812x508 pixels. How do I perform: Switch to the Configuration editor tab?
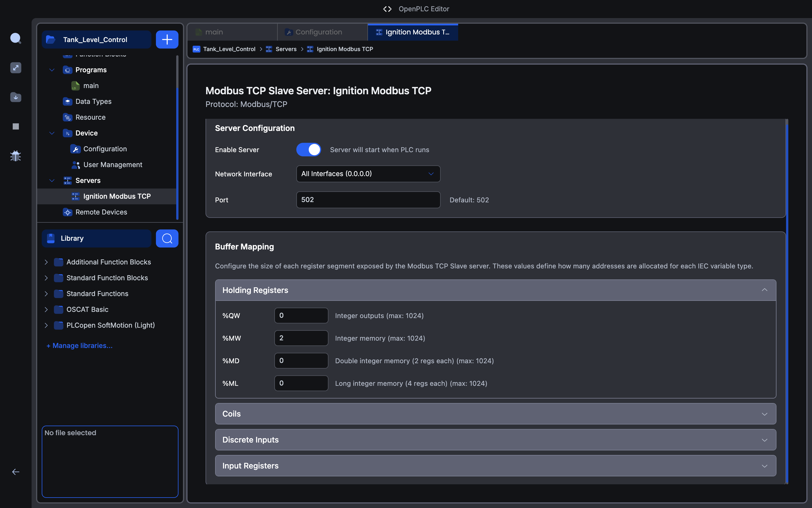(323, 32)
